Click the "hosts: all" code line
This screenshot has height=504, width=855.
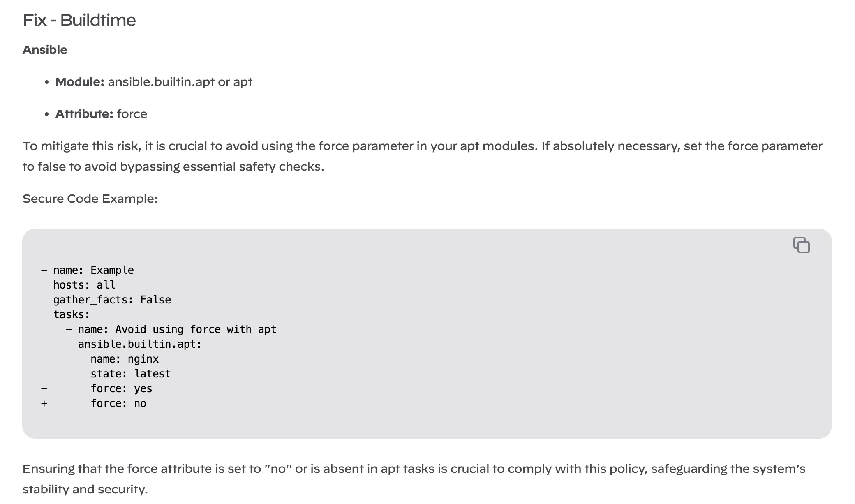click(x=84, y=285)
